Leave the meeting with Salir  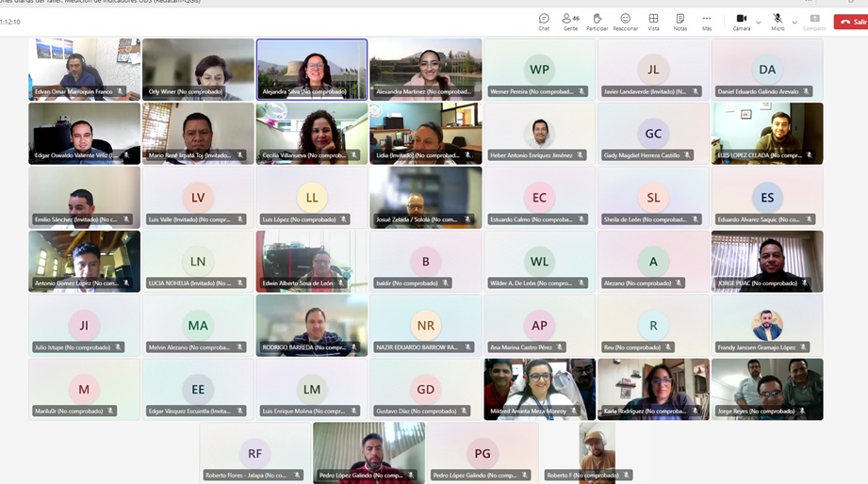pos(850,22)
